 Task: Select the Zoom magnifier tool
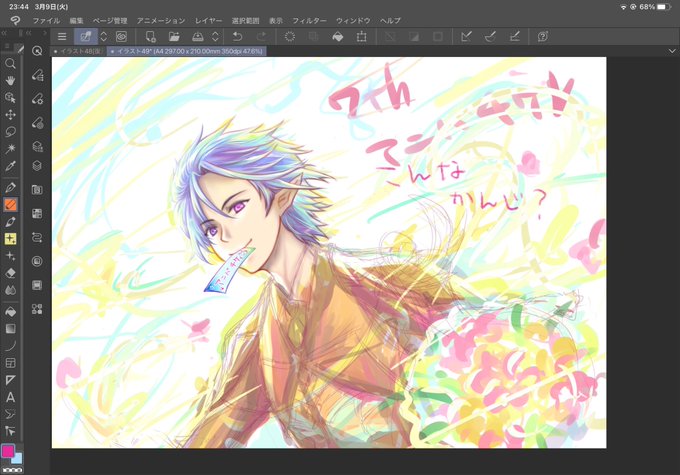coord(10,64)
